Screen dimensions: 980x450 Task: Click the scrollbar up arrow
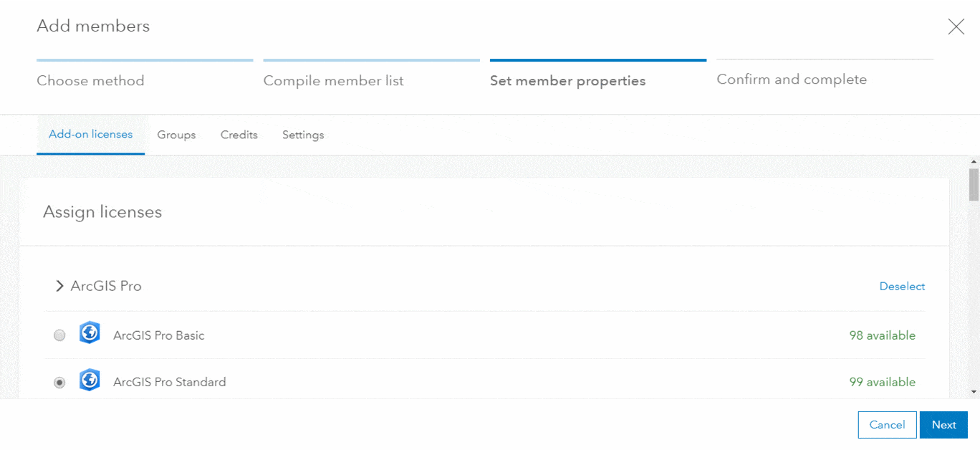(974, 163)
